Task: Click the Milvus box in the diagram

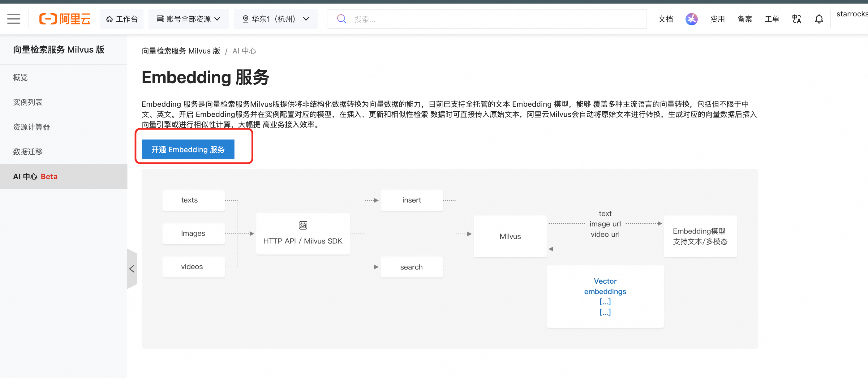Action: click(510, 236)
